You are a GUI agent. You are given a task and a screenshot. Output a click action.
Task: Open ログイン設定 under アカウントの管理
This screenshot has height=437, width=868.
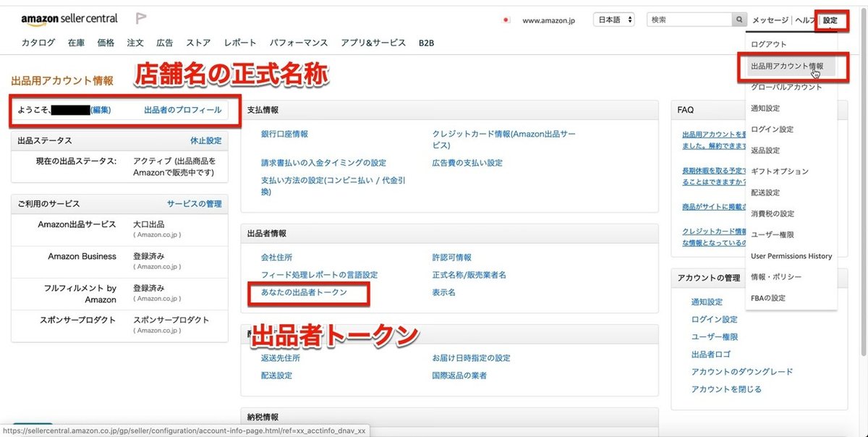tap(715, 319)
